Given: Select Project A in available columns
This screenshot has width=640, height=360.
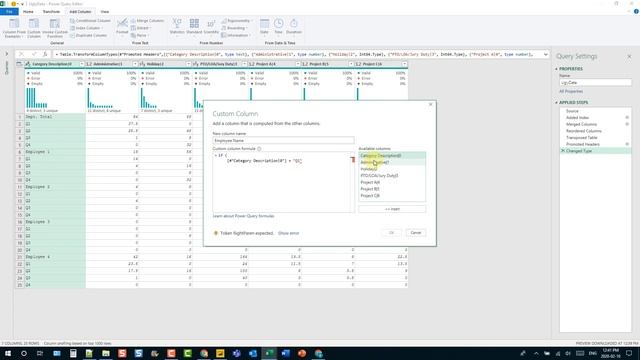Looking at the screenshot, I should pyautogui.click(x=392, y=182).
